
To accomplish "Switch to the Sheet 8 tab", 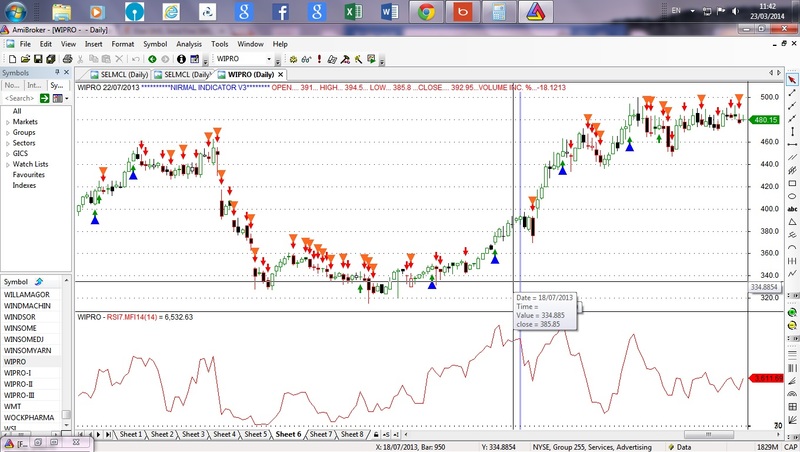I will click(352, 435).
